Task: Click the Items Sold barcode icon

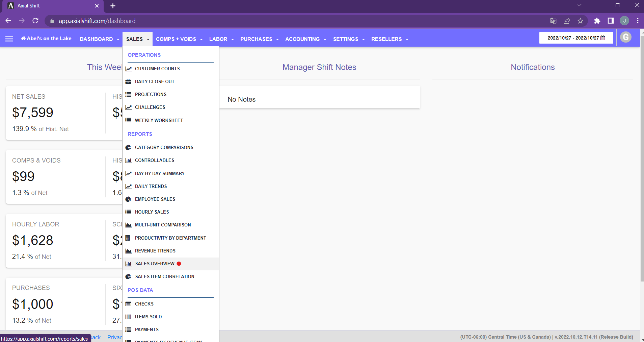Action: point(128,317)
